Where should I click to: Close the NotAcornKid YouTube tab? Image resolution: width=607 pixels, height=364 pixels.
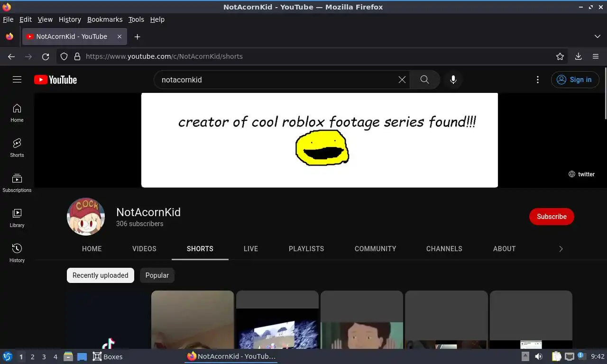point(120,36)
